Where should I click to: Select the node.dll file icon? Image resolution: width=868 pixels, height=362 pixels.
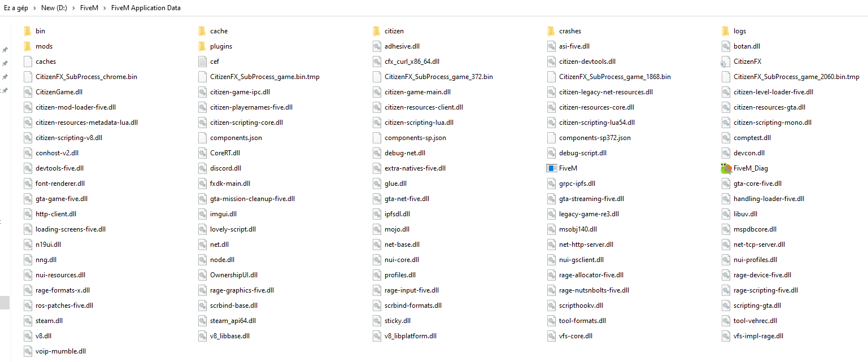pyautogui.click(x=202, y=260)
